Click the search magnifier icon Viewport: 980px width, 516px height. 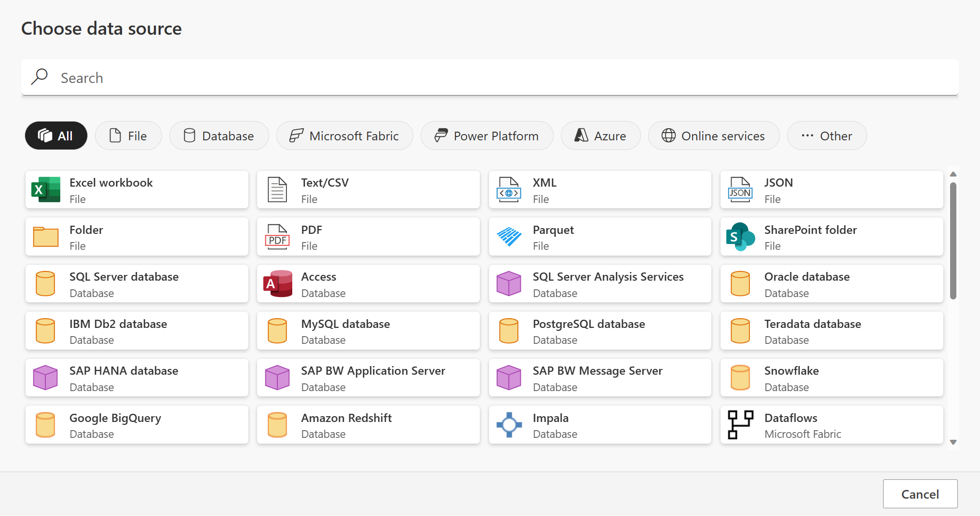tap(40, 77)
